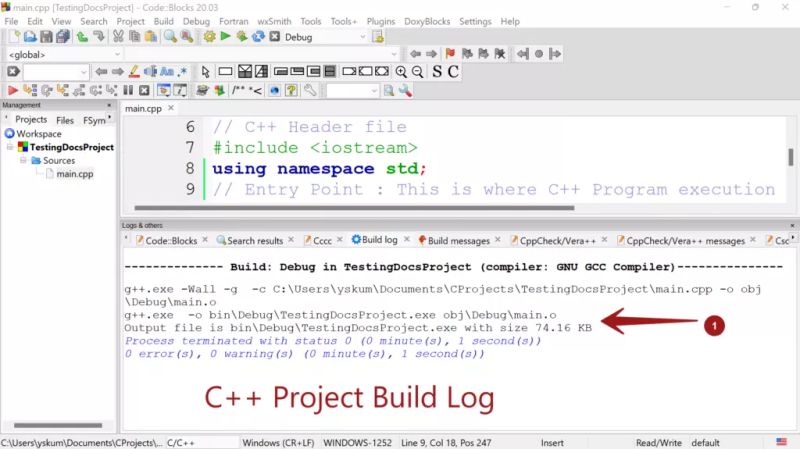Click the Rebuild blue arrows icon
The width and height of the screenshot is (800, 449).
(x=258, y=37)
